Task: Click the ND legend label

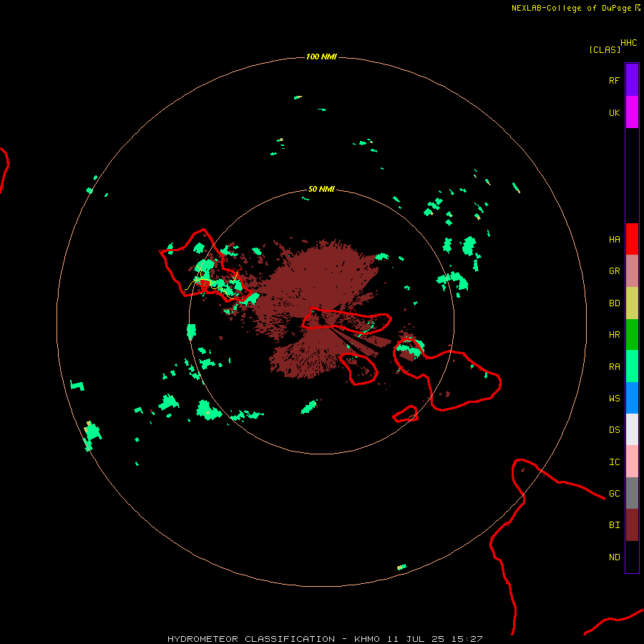Action: [x=614, y=557]
